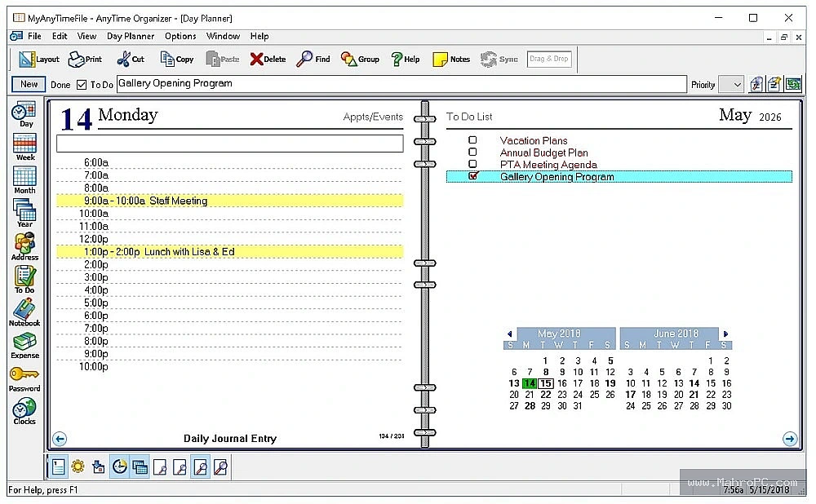Screen dimensions: 816x504
Task: Click the magnifier document icon beside Priority
Action: [x=756, y=84]
